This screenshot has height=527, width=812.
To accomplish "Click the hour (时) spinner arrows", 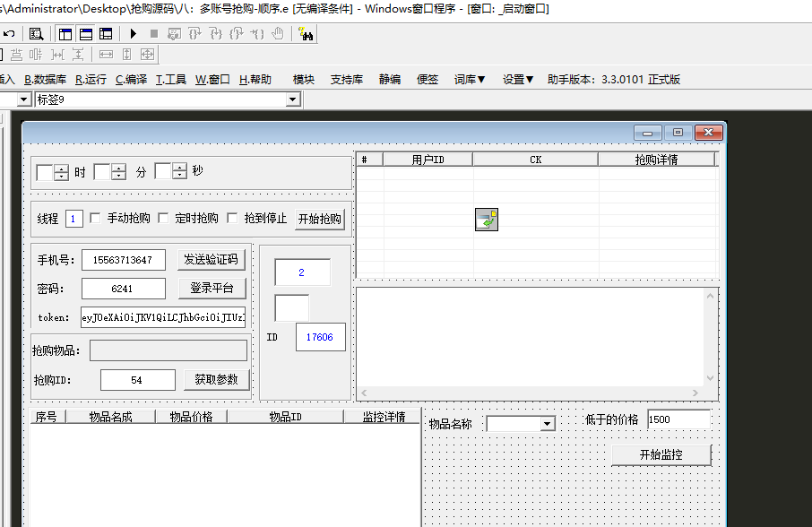I will [x=61, y=172].
